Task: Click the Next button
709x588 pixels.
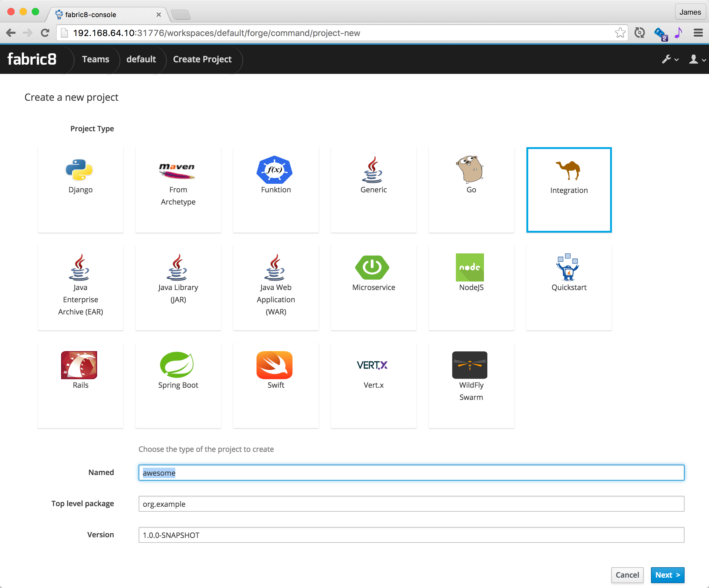Action: (667, 575)
